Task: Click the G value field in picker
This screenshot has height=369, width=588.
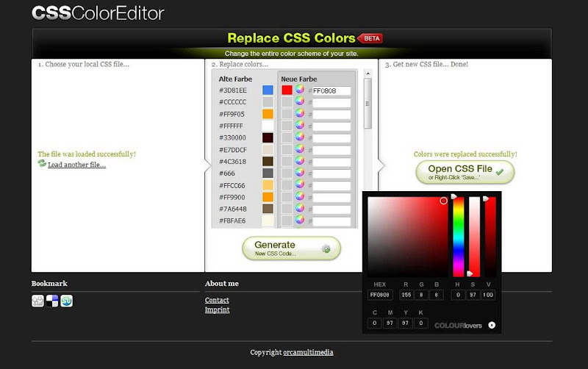Action: coord(421,295)
